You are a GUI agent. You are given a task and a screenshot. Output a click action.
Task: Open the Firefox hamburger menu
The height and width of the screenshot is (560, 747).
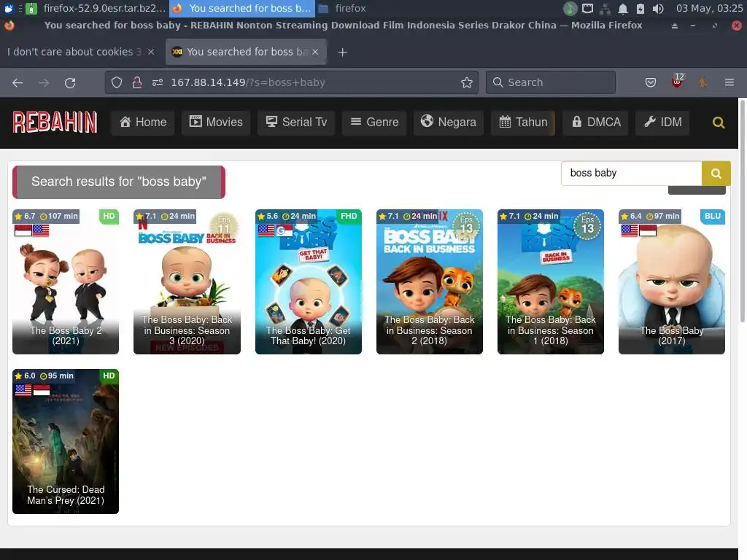click(x=729, y=83)
